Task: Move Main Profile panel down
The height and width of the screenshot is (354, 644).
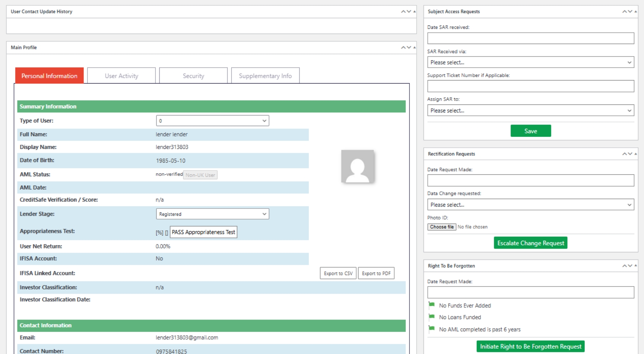Action: click(409, 47)
